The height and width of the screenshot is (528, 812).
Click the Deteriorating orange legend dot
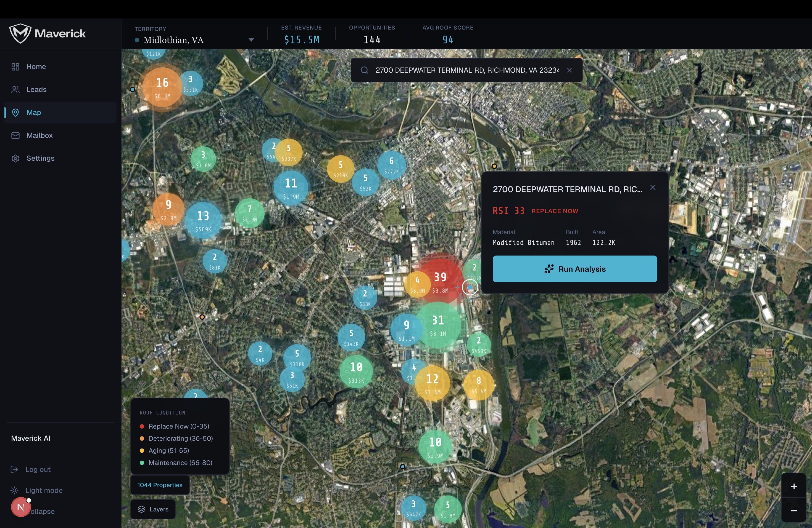[142, 439]
